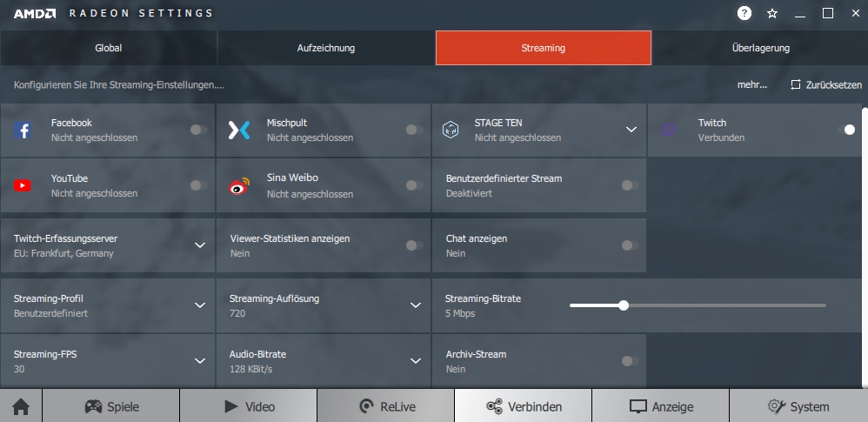
Task: Select the Streaming tab
Action: click(x=544, y=48)
